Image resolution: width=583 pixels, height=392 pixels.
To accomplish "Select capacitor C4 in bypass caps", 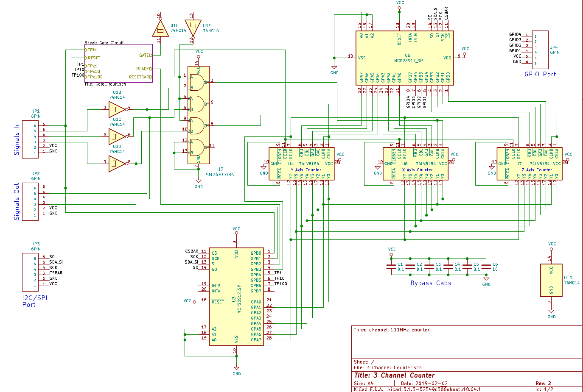I will tap(448, 267).
